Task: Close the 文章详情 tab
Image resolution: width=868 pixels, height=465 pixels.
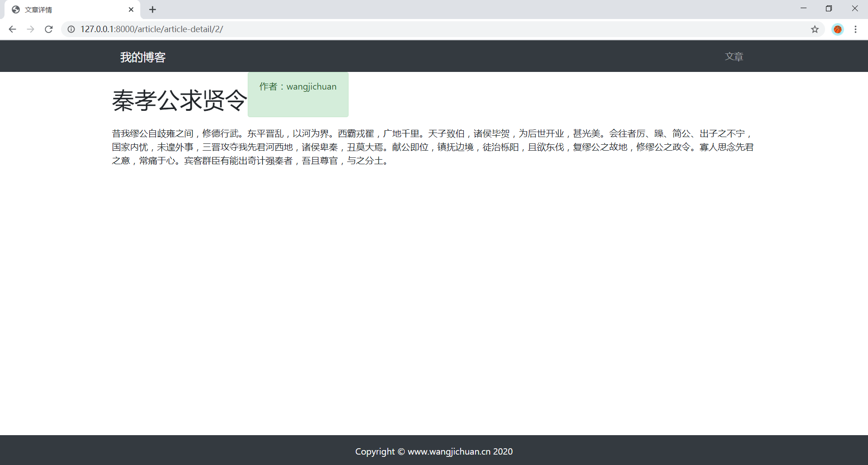Action: pyautogui.click(x=131, y=9)
